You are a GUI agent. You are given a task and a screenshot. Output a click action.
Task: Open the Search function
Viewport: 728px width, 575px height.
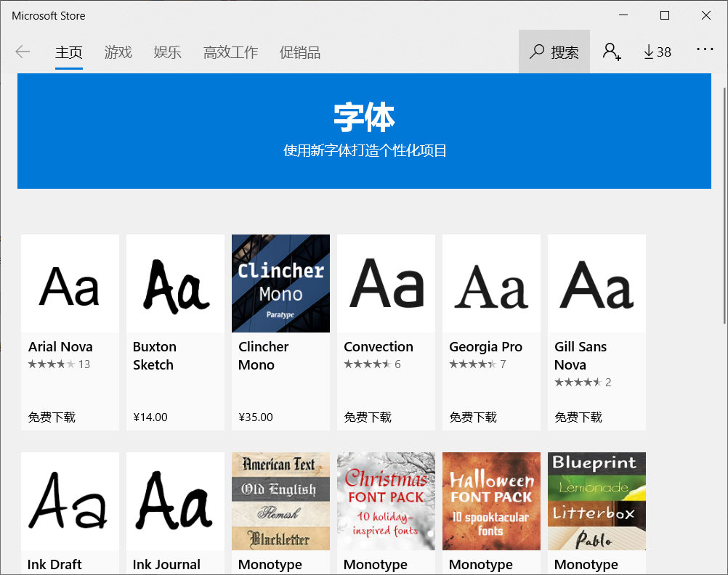[554, 52]
